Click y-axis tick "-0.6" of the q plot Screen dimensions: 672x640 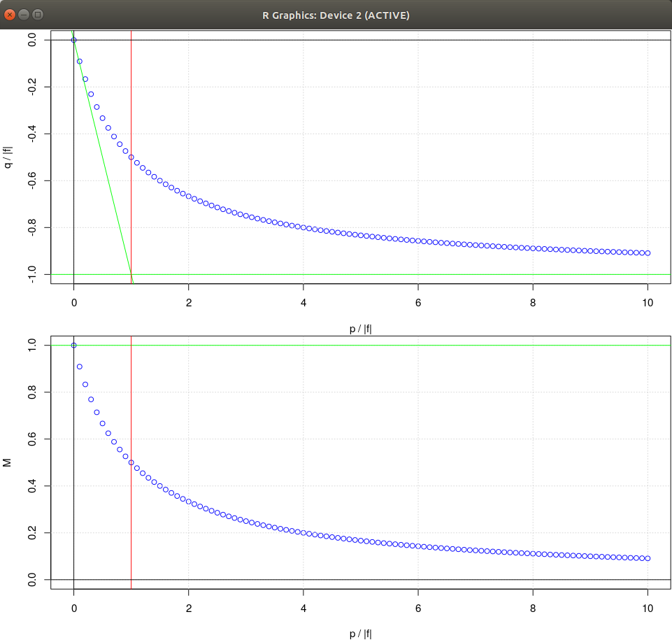pos(32,180)
